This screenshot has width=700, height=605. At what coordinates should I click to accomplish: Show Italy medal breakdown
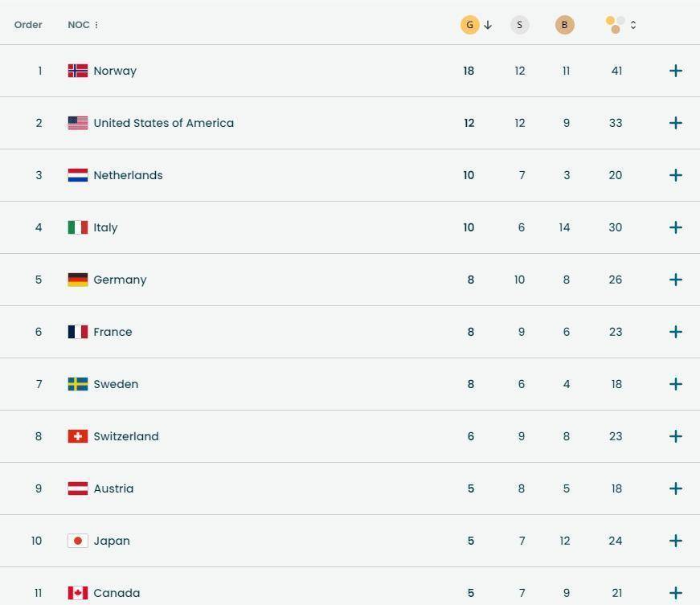click(x=676, y=227)
